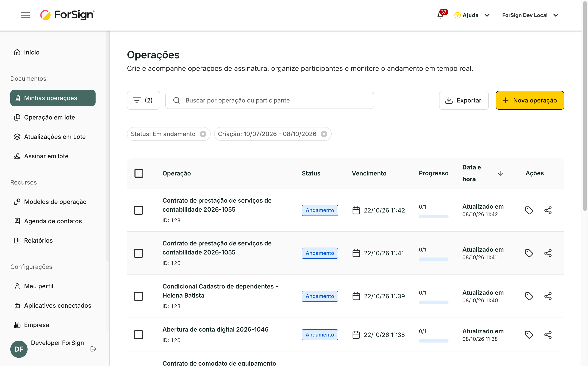Go to Início in the sidebar

click(53, 52)
